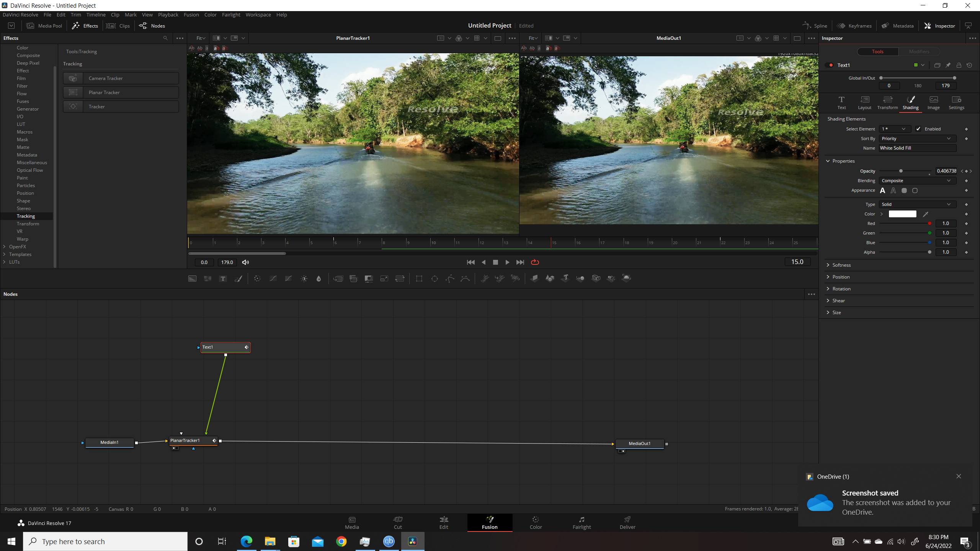Select the Text tool in the toolbar
This screenshot has width=980, height=551.
click(223, 279)
